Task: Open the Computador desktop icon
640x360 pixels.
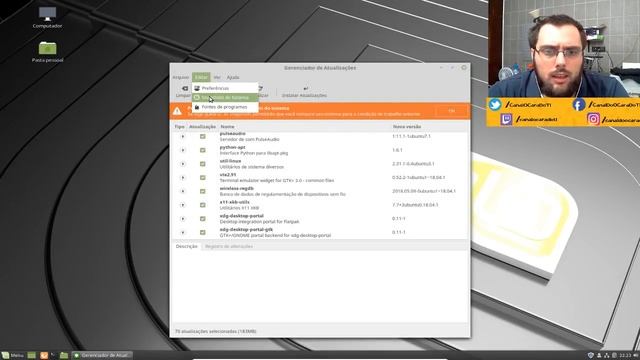Action: pyautogui.click(x=47, y=17)
